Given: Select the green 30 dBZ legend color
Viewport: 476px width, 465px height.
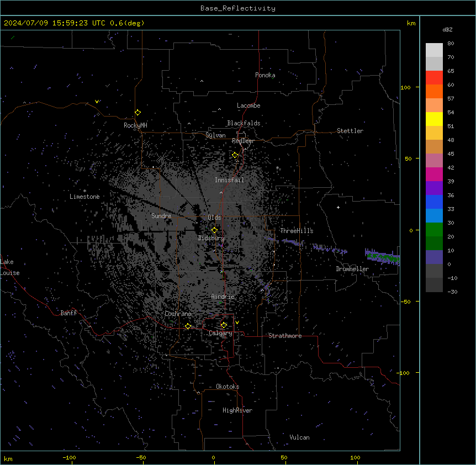Looking at the screenshot, I should click(x=434, y=230).
